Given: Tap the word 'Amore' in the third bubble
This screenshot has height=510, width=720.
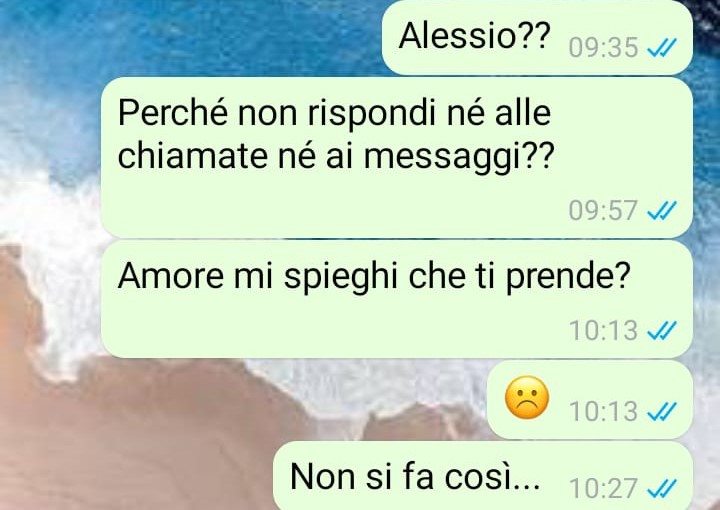Looking at the screenshot, I should [171, 276].
